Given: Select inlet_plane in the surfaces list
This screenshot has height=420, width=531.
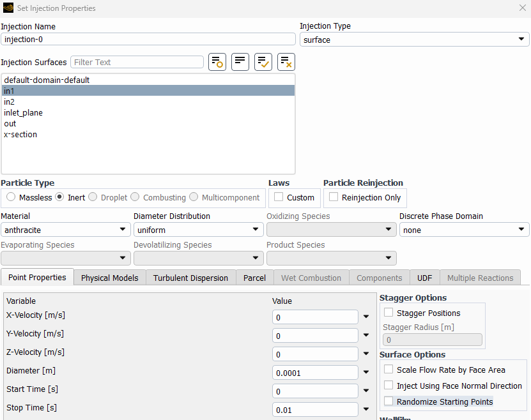Looking at the screenshot, I should [x=24, y=113].
